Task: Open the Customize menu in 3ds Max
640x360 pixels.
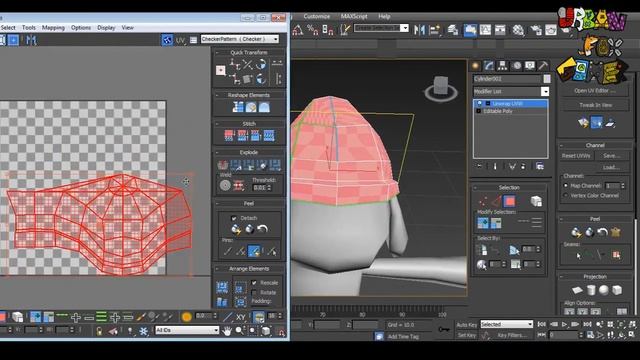Action: coord(316,16)
